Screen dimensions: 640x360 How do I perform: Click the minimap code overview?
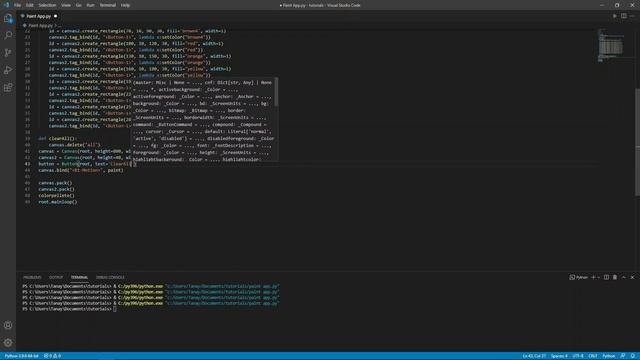tap(611, 45)
